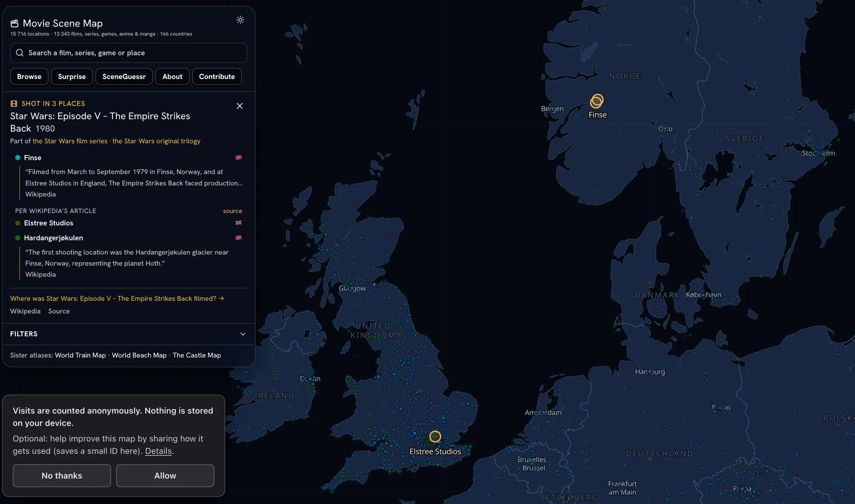Click the Hamburg city label on the map
The width and height of the screenshot is (855, 504).
click(x=650, y=372)
